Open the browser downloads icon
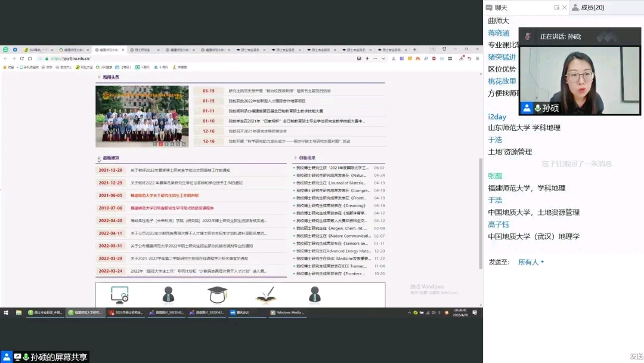This screenshot has width=644, height=363. click(462, 59)
